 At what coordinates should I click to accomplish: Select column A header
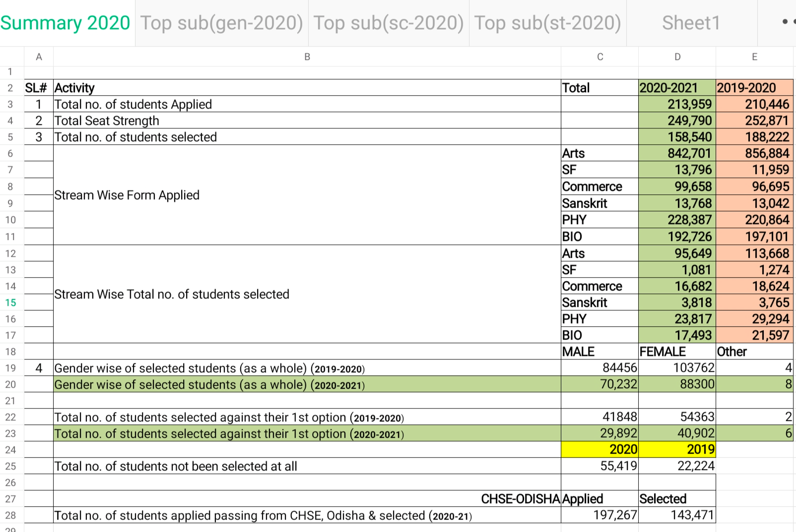coord(39,57)
